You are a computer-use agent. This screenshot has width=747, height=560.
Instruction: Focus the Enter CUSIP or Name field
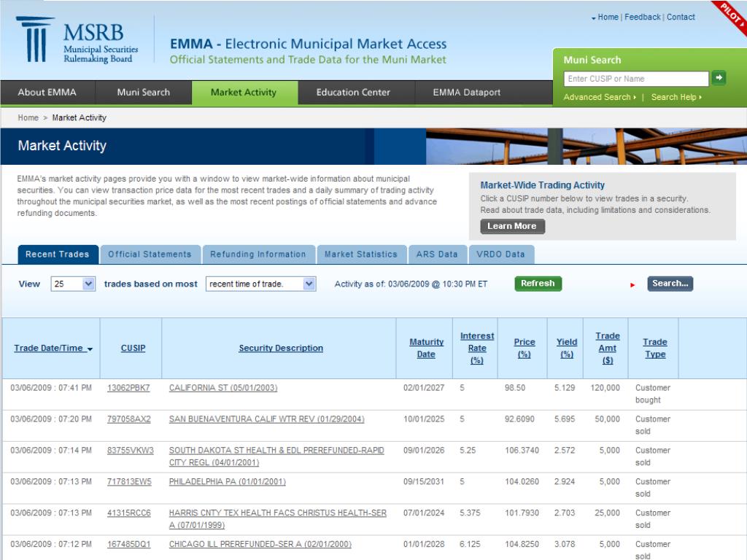636,79
